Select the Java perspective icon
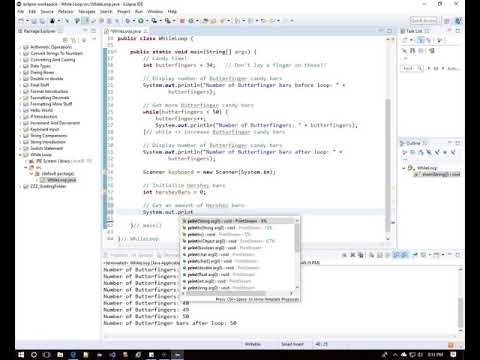The width and height of the screenshot is (480, 360). 458,21
